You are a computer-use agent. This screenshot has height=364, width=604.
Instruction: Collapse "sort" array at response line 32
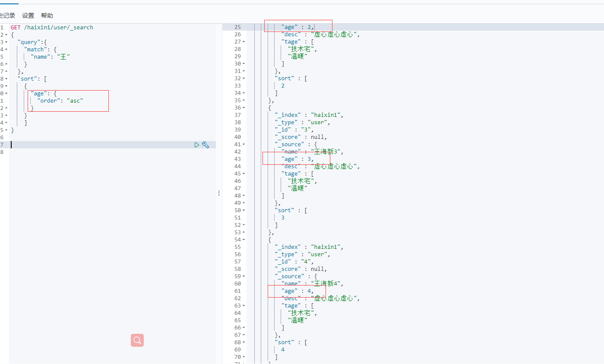coord(243,78)
